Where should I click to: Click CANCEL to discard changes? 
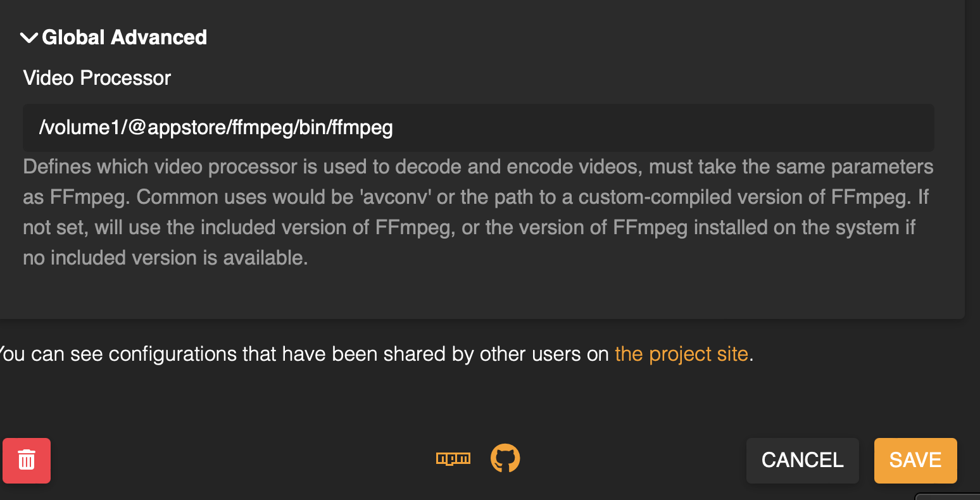[802, 460]
